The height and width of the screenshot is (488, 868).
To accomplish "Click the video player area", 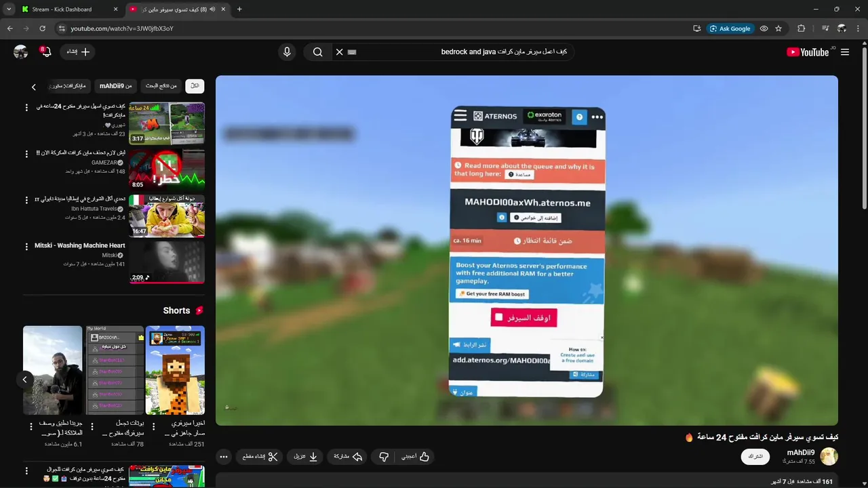I will 527,250.
